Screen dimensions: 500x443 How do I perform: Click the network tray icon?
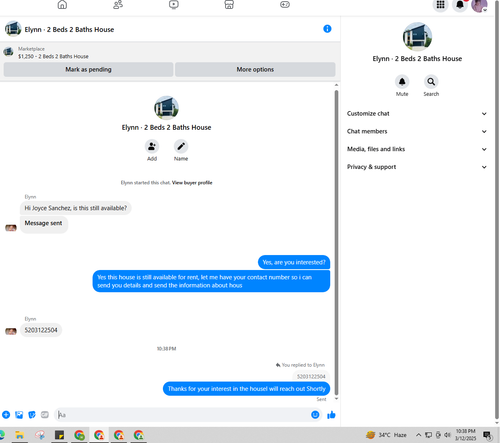[x=429, y=435]
